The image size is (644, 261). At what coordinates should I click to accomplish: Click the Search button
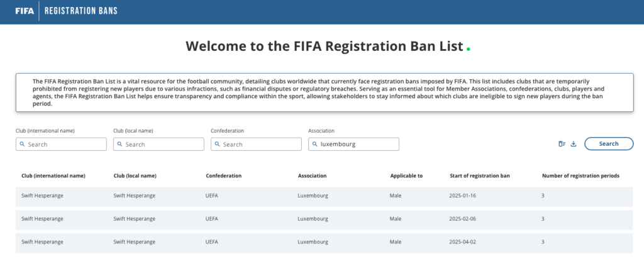pos(609,144)
